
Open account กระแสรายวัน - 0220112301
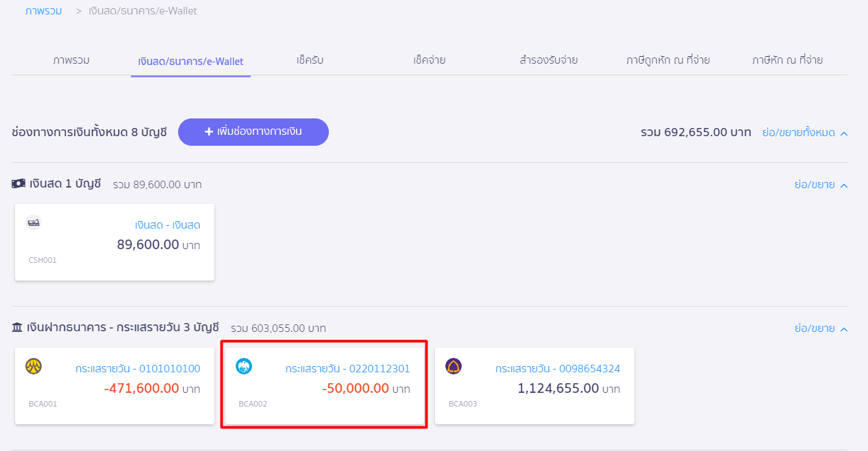click(348, 369)
